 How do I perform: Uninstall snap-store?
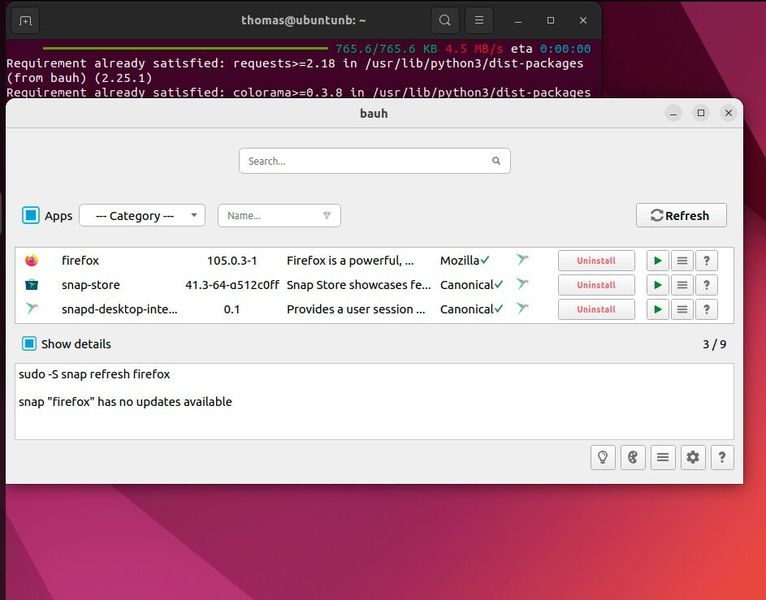tap(596, 285)
